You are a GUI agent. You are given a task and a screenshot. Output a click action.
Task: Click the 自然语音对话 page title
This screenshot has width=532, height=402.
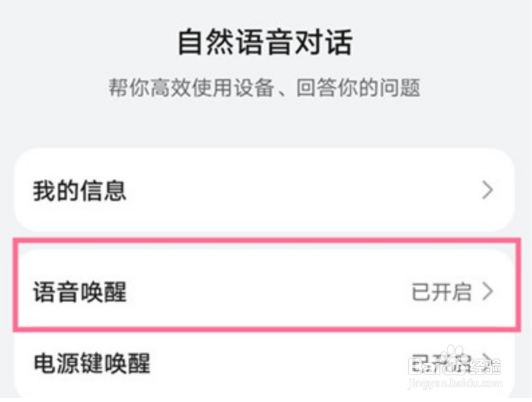pyautogui.click(x=265, y=44)
